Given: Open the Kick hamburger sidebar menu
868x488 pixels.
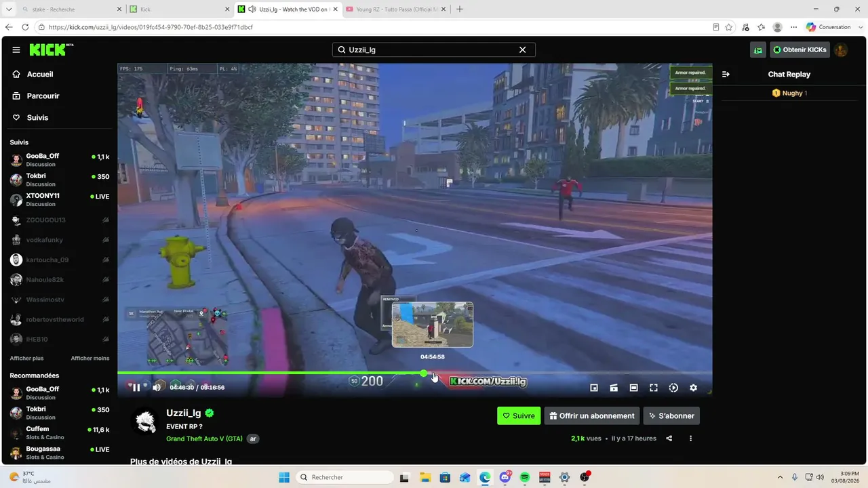Looking at the screenshot, I should [16, 49].
